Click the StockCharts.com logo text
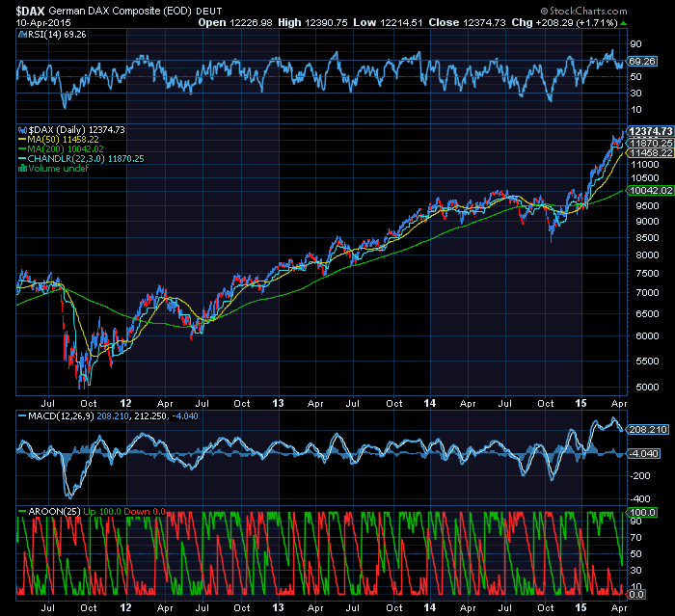675x616 pixels. tap(583, 11)
